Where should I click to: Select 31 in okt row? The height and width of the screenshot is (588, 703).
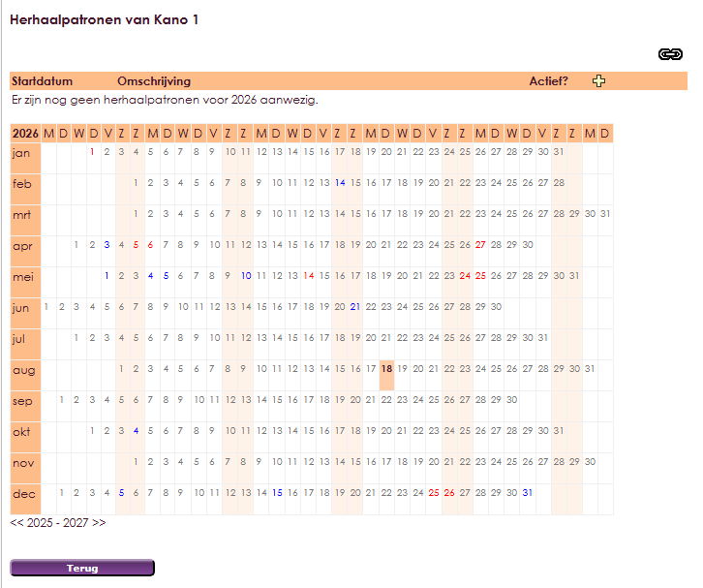point(558,431)
